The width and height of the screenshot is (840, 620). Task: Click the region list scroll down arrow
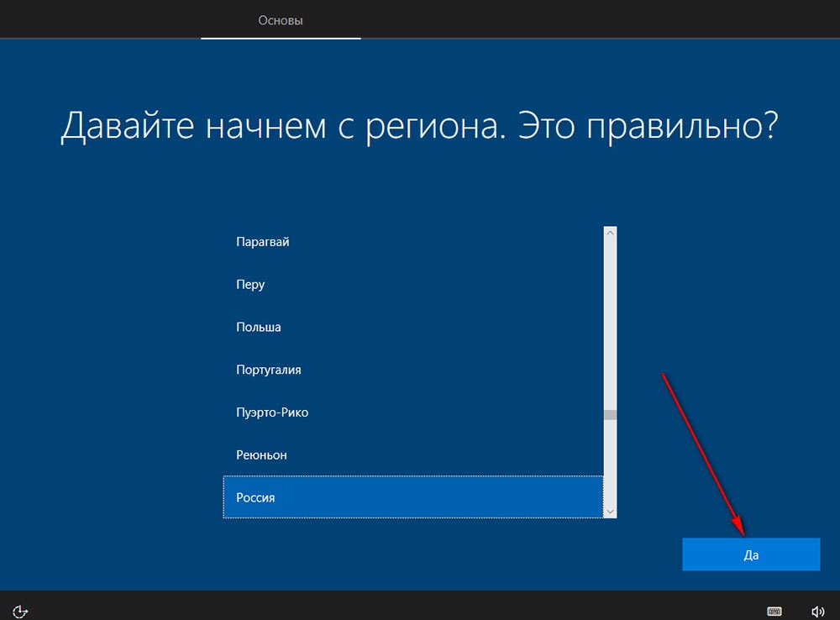point(610,512)
